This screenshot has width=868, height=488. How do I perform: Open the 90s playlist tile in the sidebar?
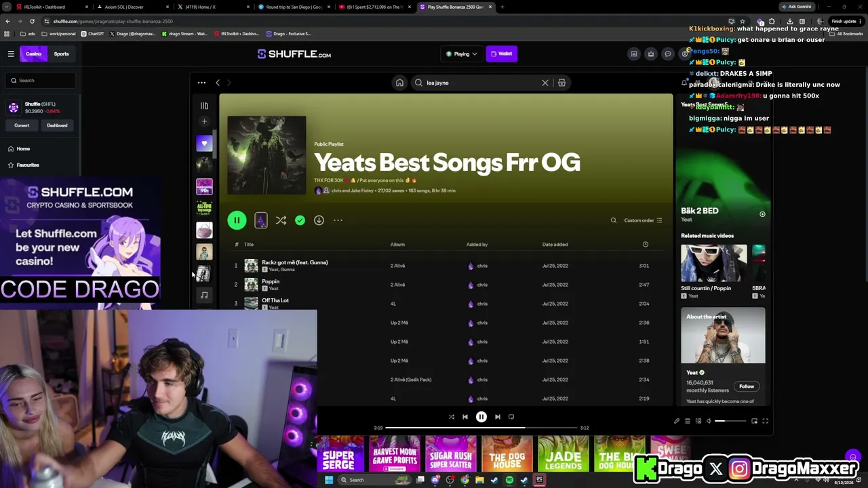[204, 186]
